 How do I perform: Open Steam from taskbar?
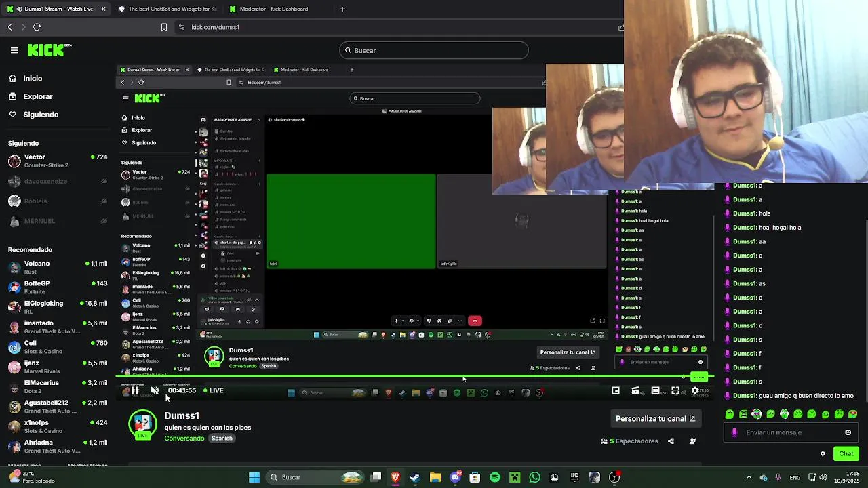click(x=415, y=477)
